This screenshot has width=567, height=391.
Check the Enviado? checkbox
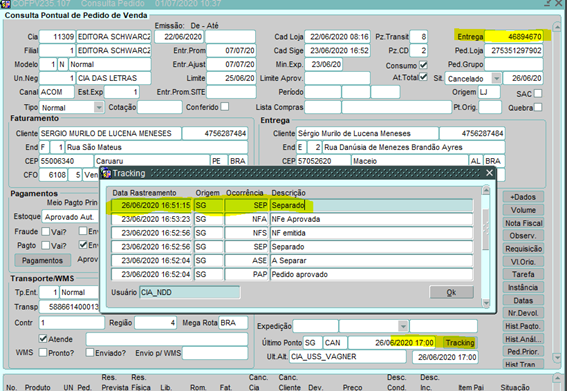pyautogui.click(x=90, y=352)
